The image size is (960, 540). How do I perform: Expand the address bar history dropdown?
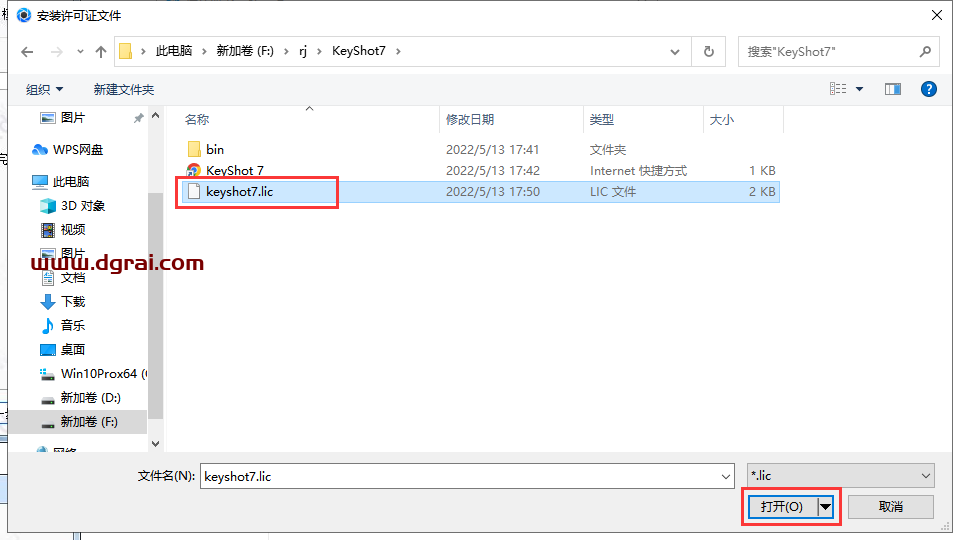675,52
